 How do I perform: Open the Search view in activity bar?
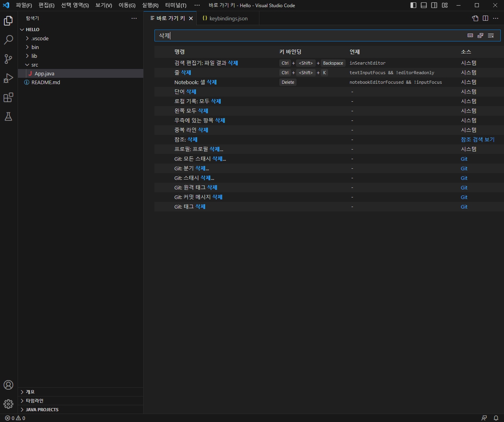tap(8, 40)
